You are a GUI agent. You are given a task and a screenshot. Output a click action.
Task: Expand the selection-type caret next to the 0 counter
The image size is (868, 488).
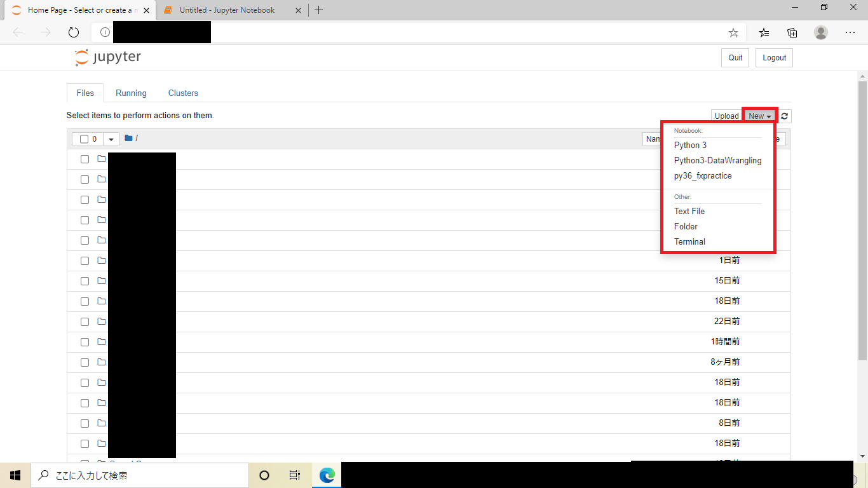pos(111,139)
